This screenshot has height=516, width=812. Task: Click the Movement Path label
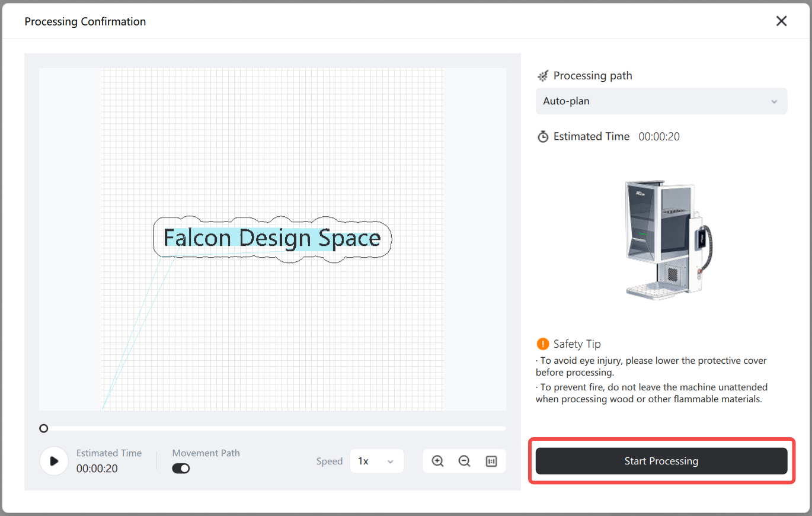[x=206, y=453]
